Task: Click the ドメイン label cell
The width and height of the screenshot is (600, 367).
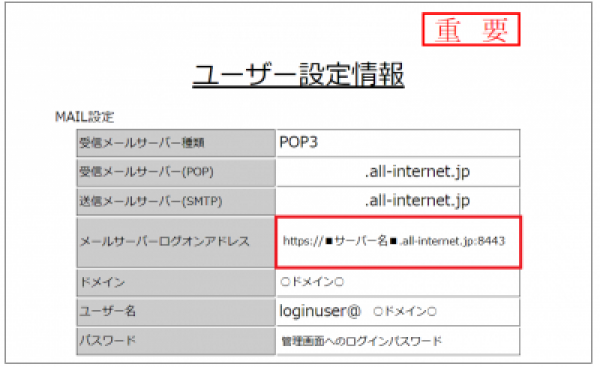Action: click(x=176, y=282)
